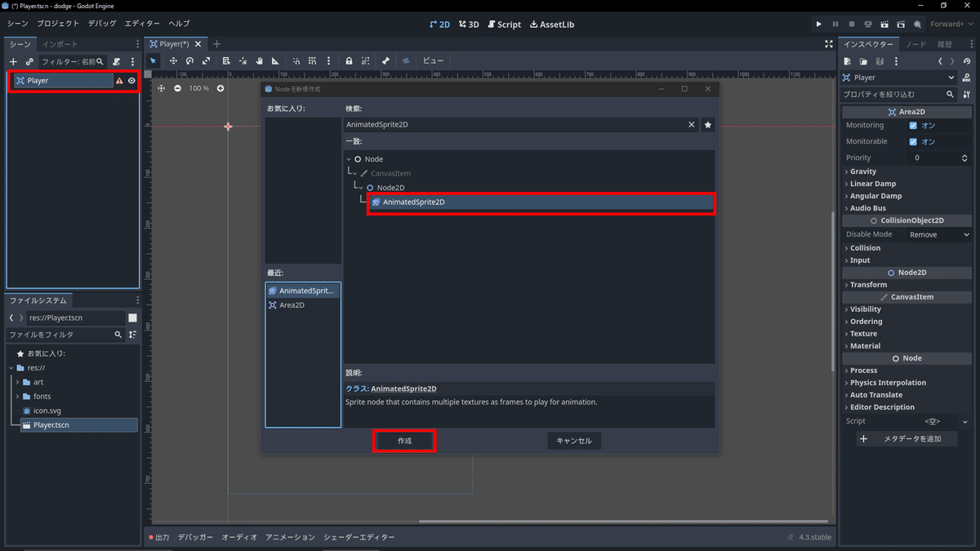Select the Scale Mode tool
Viewport: 980px width, 551px height.
click(206, 60)
